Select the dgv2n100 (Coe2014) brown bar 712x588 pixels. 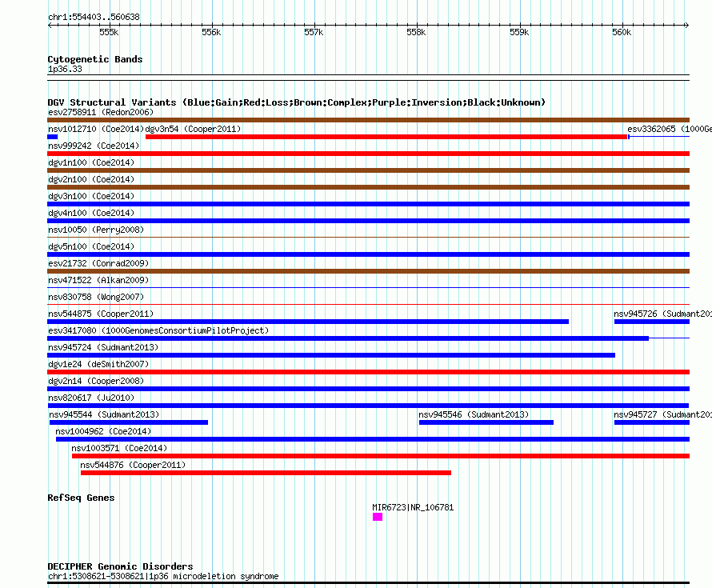[x=368, y=187]
